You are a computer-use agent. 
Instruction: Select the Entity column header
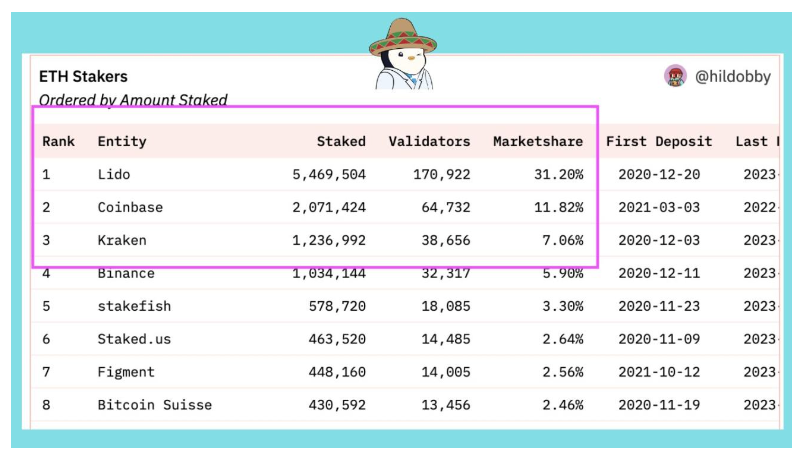click(x=122, y=141)
